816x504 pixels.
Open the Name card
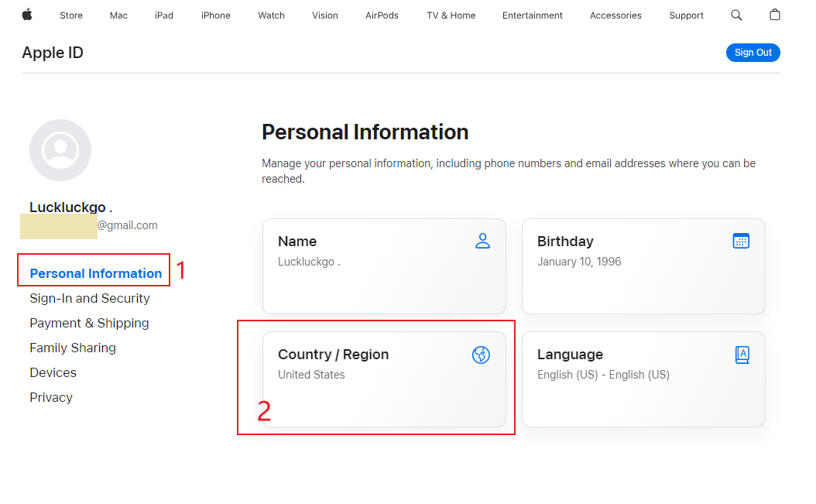coord(384,266)
